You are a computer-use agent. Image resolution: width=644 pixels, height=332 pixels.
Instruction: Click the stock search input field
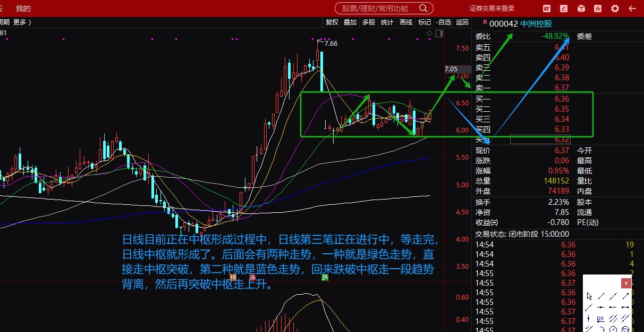[x=384, y=9]
